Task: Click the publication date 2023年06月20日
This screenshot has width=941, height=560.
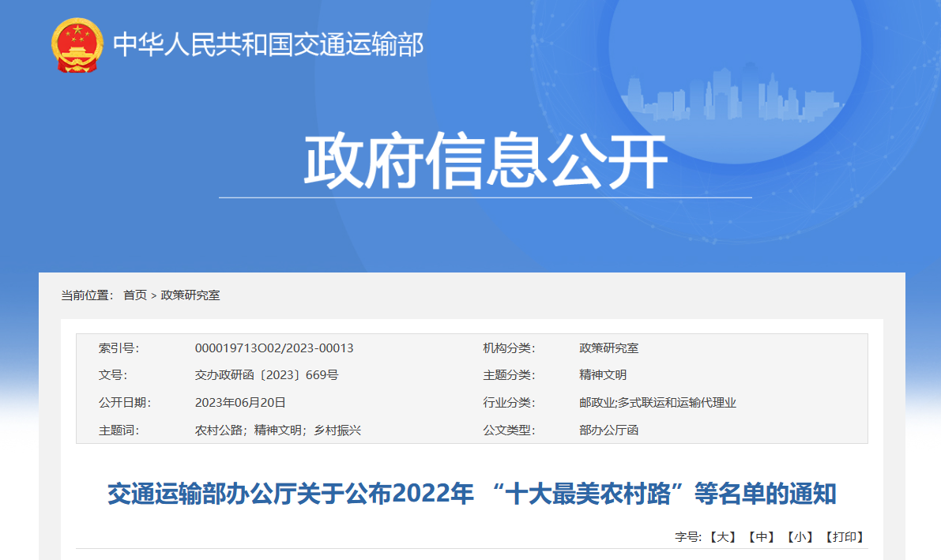Action: point(240,403)
